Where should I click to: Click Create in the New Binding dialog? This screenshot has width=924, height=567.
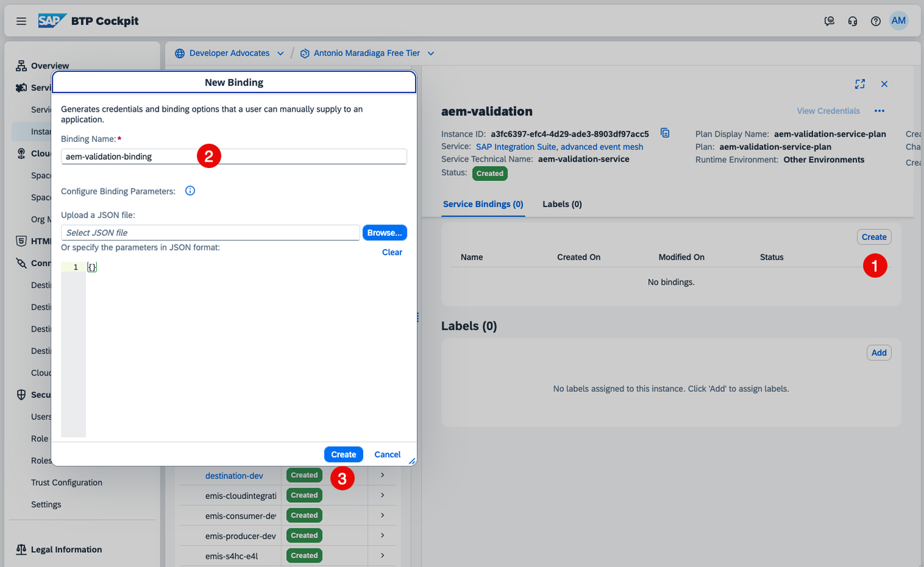tap(343, 454)
